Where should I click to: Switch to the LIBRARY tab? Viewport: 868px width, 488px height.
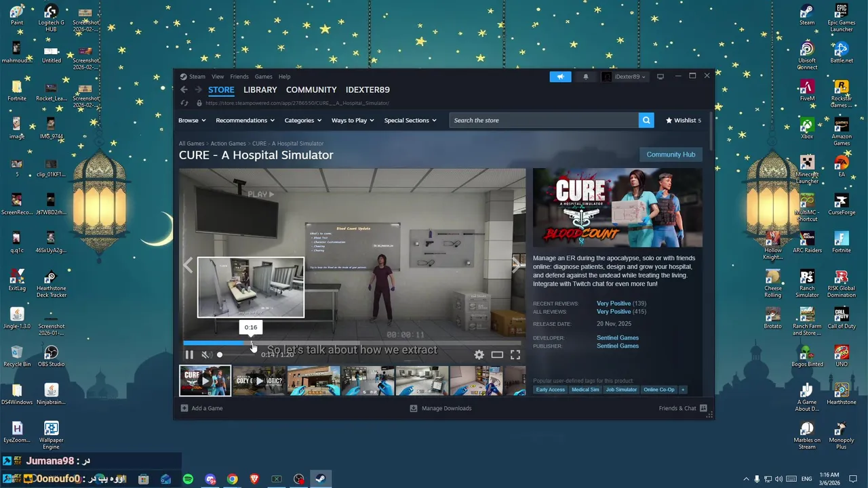260,89
